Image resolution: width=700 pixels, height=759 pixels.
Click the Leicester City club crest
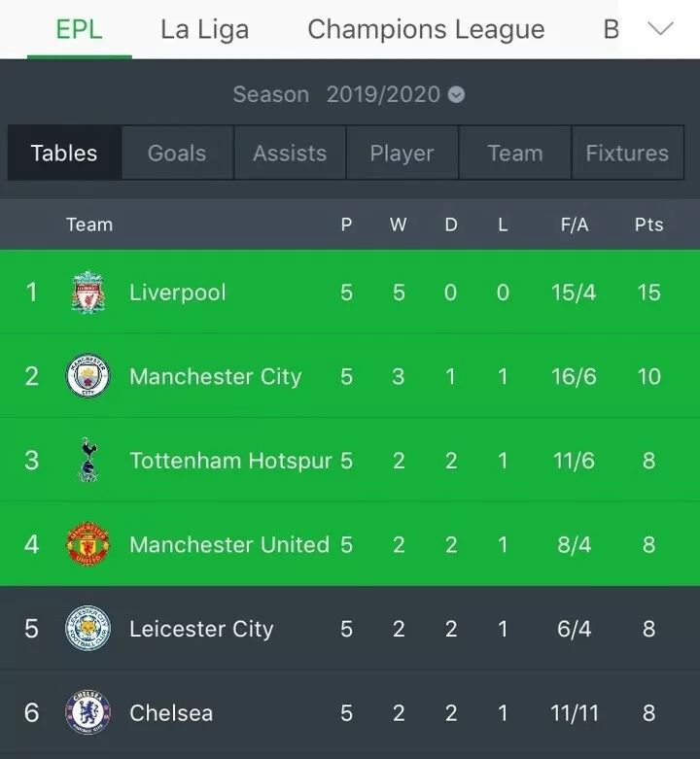88,629
